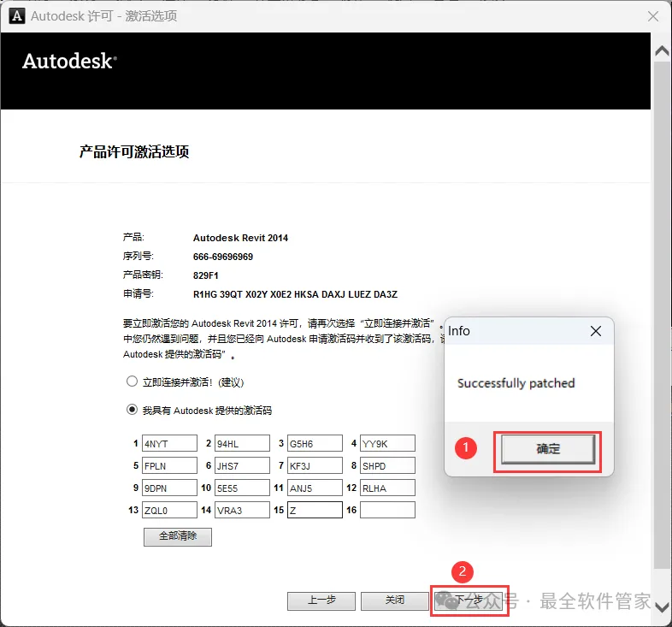Select 我具有 Autodesk 提供的激活码 radio option

click(132, 410)
